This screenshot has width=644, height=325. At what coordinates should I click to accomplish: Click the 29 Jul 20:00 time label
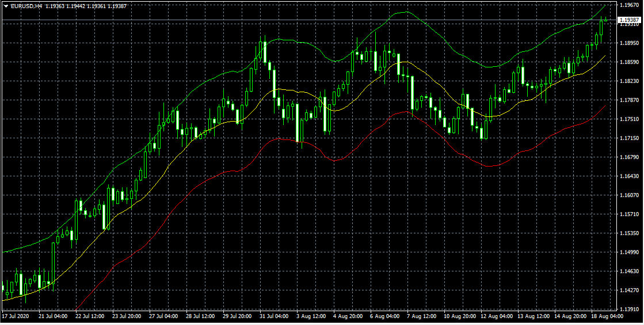pyautogui.click(x=237, y=316)
